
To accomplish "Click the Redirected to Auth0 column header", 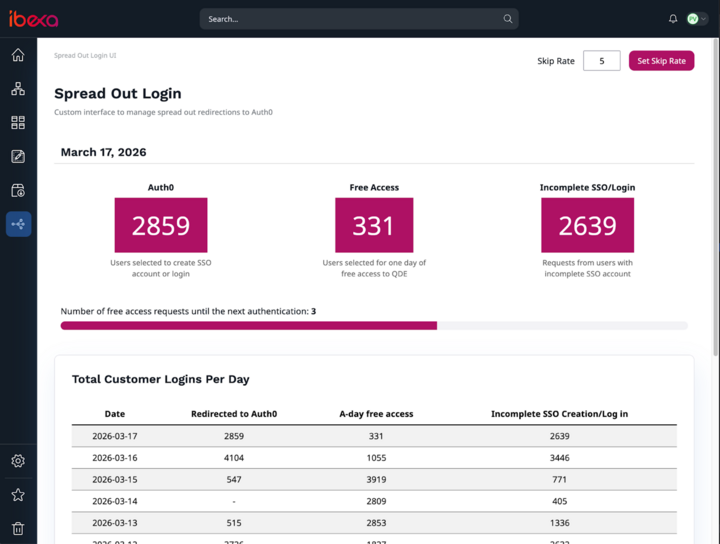I will 234,414.
